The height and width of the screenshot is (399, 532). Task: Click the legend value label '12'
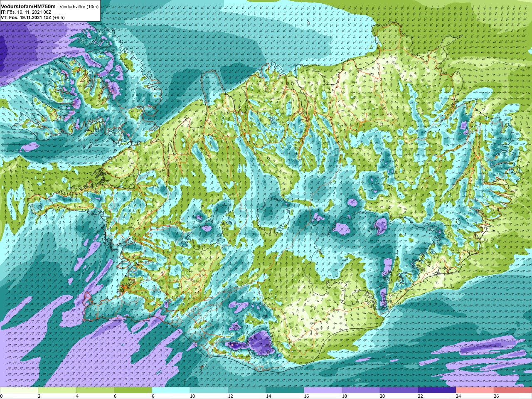[230, 396]
